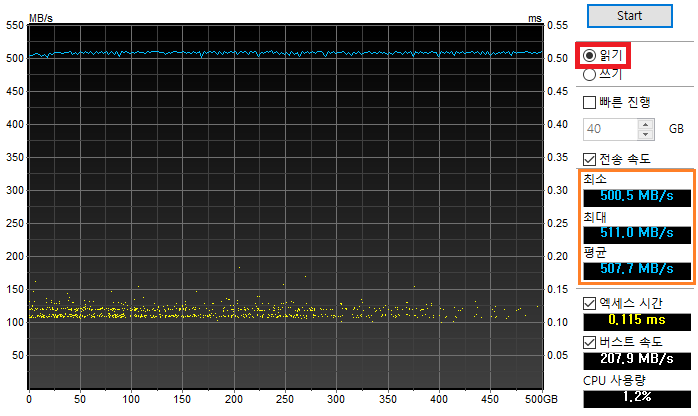Click the 40 GB size input field
This screenshot has height=416, width=698.
coord(610,129)
